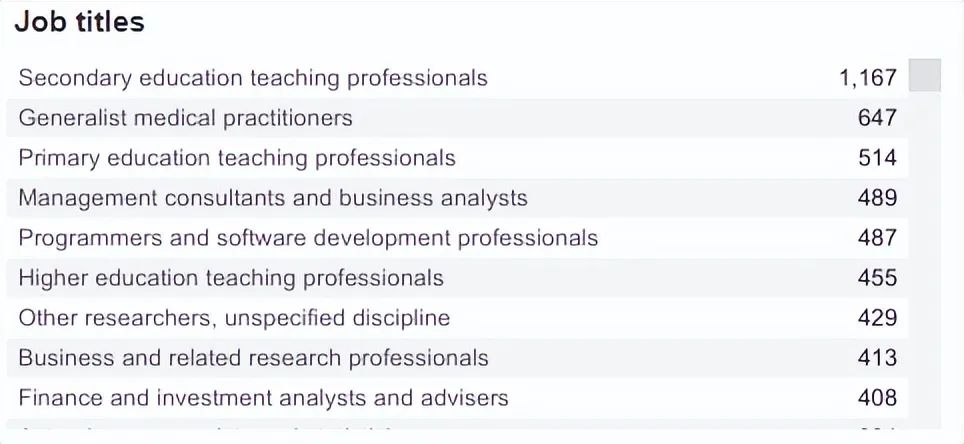Click the value 487
This screenshot has width=964, height=444.
[877, 238]
